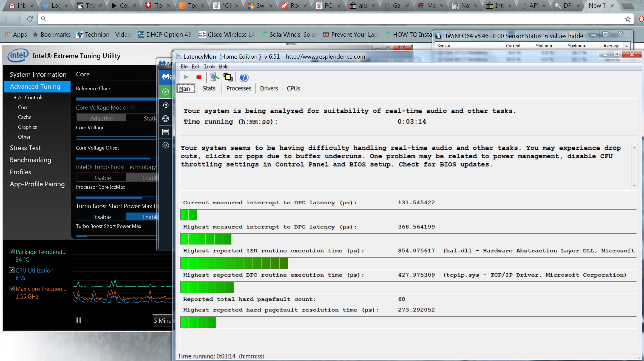Image resolution: width=644 pixels, height=361 pixels.
Task: Go back in Chrome browser
Action: [x=7, y=19]
